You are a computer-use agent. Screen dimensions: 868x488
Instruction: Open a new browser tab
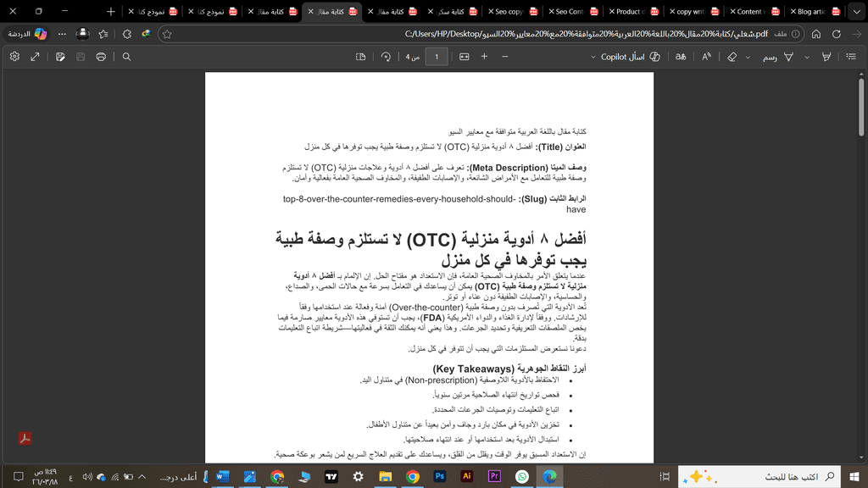coord(111,11)
